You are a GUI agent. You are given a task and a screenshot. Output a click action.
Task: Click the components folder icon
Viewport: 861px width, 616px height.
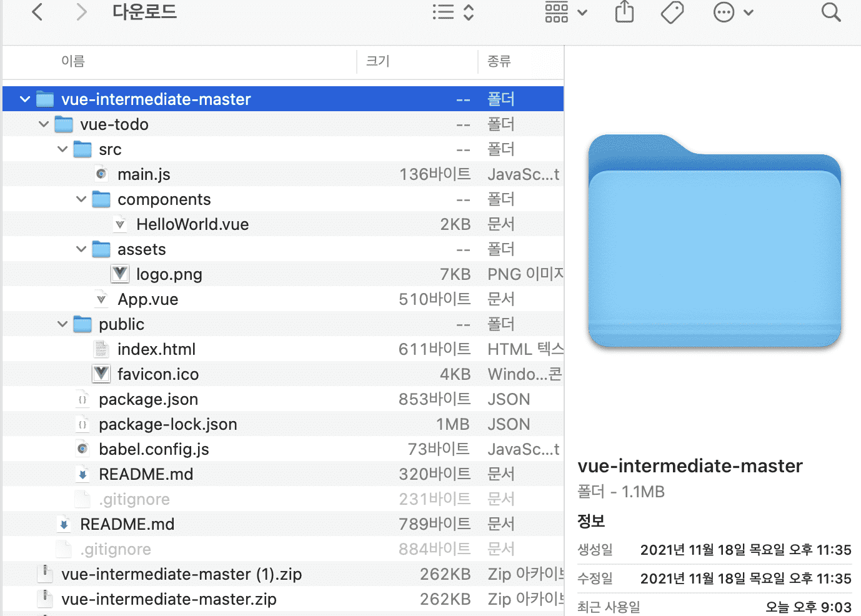[101, 199]
